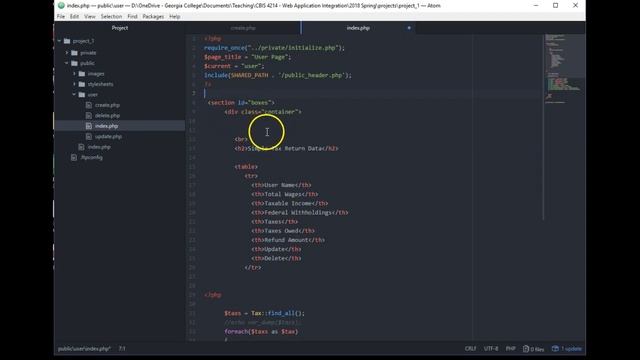Click the $page_title code line

[247, 57]
